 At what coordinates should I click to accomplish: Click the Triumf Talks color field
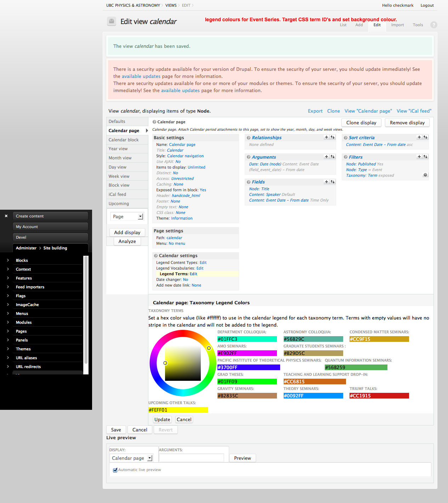click(x=379, y=396)
